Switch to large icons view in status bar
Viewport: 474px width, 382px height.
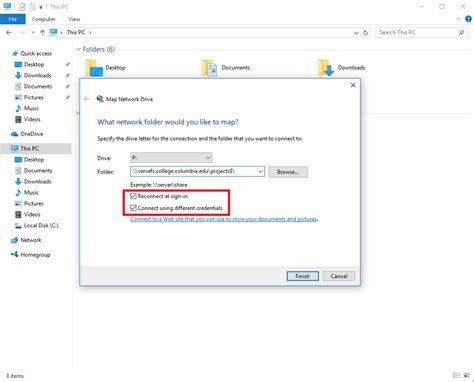coord(467,375)
